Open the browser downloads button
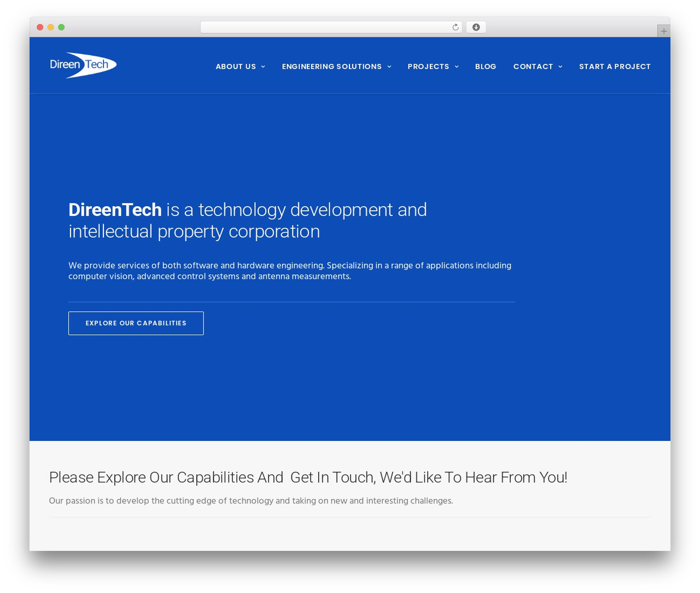 pyautogui.click(x=476, y=27)
